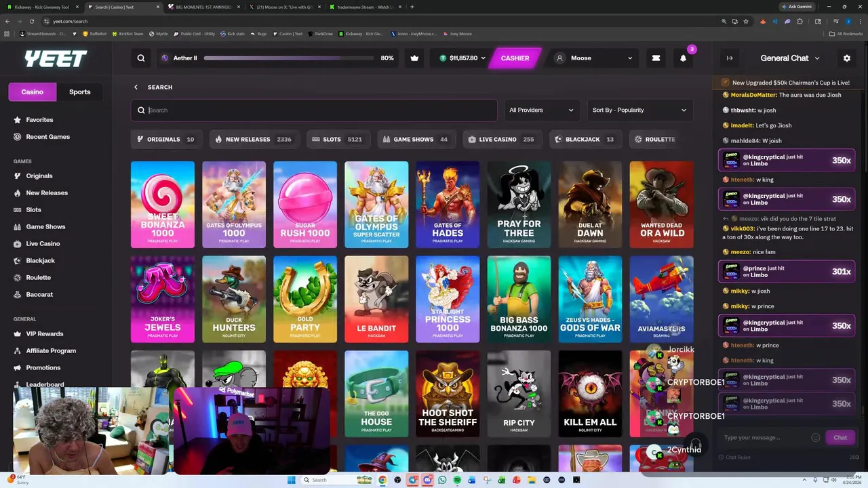Open New Releases in sidebar
Image resolution: width=868 pixels, height=488 pixels.
coord(47,193)
